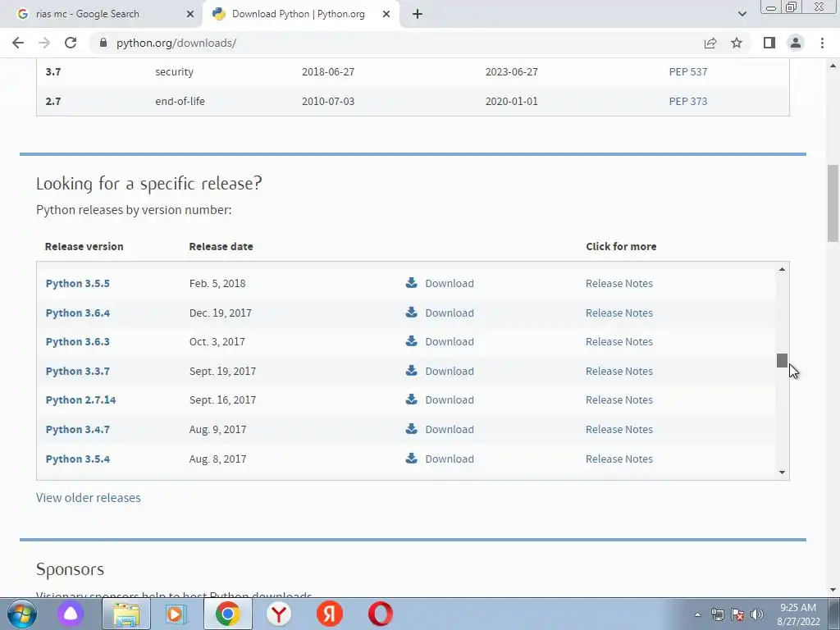This screenshot has height=630, width=840.
Task: Launch Opera from the taskbar
Action: [381, 614]
